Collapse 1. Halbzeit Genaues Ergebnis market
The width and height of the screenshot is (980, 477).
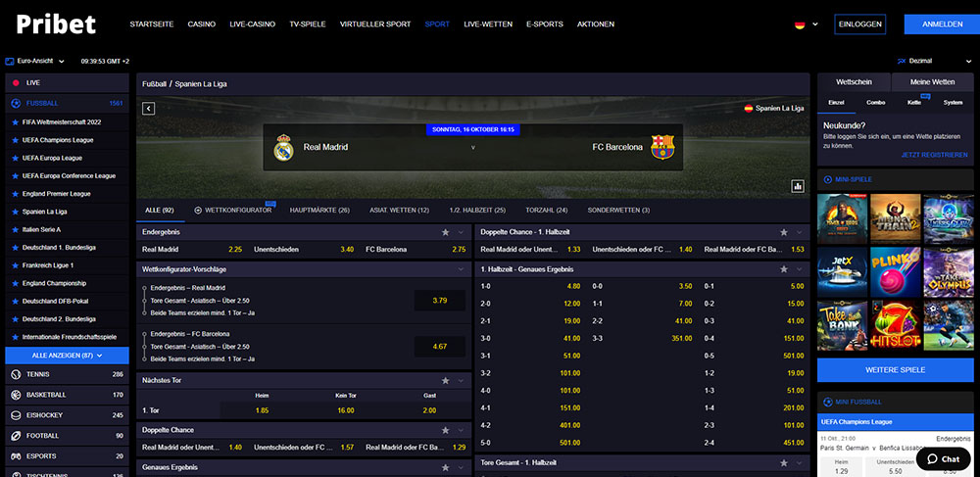[800, 269]
